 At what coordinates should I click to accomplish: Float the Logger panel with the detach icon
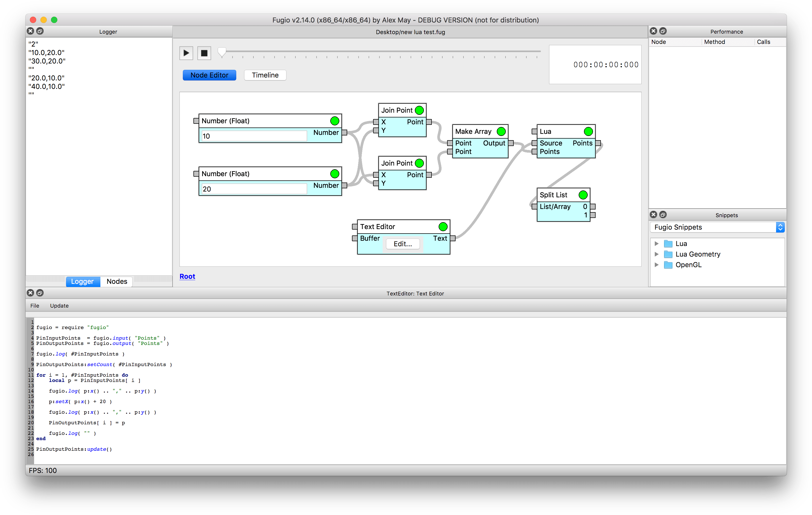tap(40, 31)
